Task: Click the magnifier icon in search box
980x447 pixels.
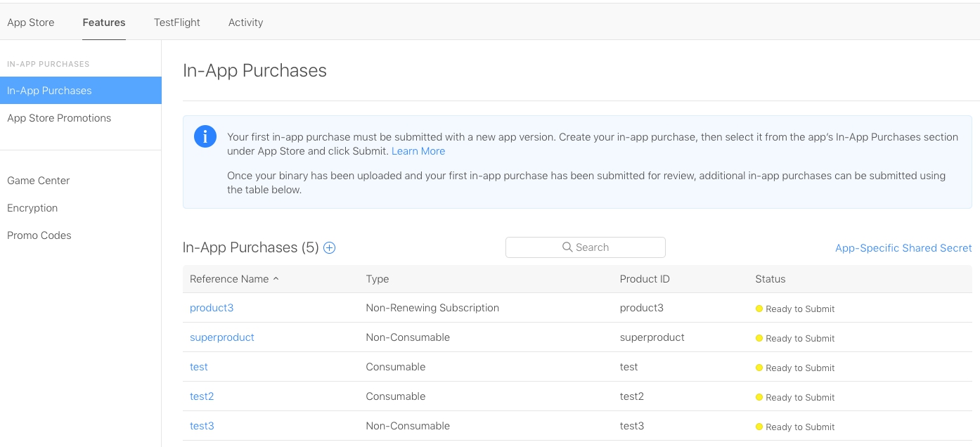Action: coord(567,247)
